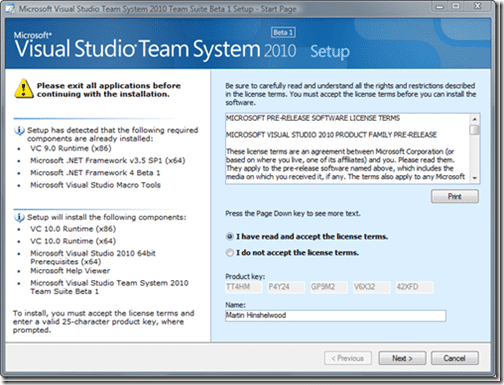Click license text scroll down arrow
Screen dimensions: 504x385
point(474,178)
